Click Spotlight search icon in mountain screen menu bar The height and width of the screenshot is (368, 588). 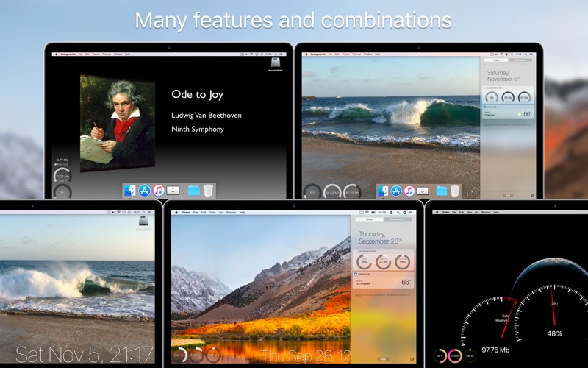398,213
